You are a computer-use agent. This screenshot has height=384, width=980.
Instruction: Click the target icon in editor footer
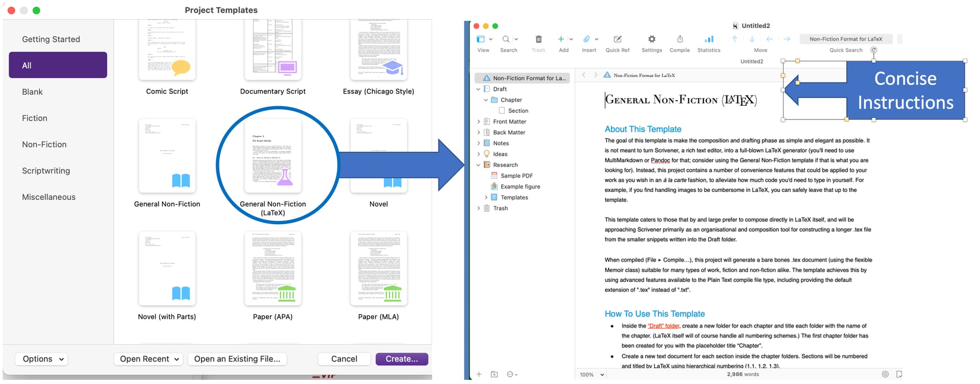(x=885, y=374)
